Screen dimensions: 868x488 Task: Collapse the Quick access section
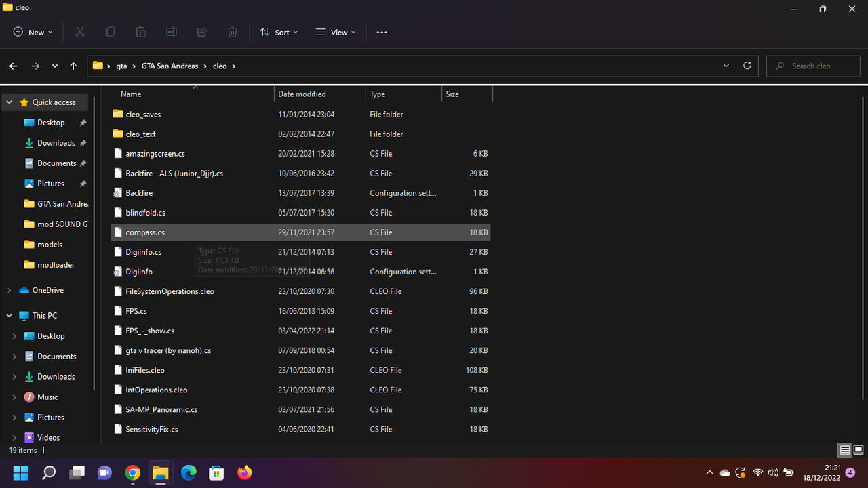9,102
